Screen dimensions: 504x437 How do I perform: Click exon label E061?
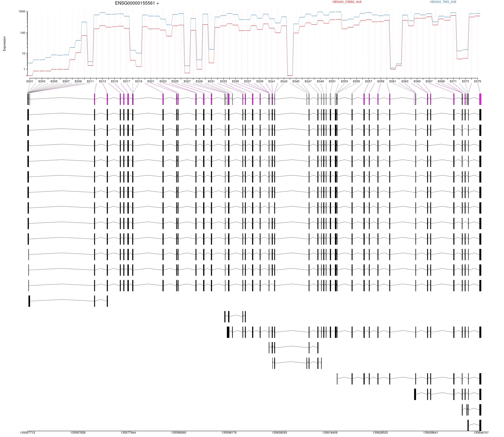pos(393,82)
